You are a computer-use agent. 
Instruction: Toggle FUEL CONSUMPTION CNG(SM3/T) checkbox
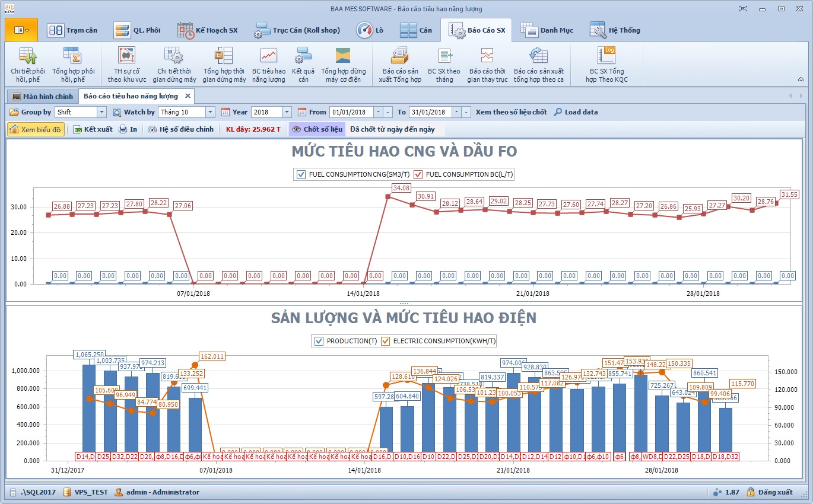pos(300,174)
